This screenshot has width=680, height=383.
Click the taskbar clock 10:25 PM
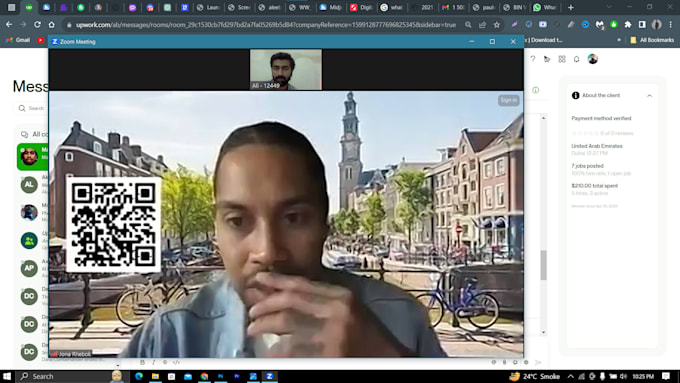click(x=643, y=376)
